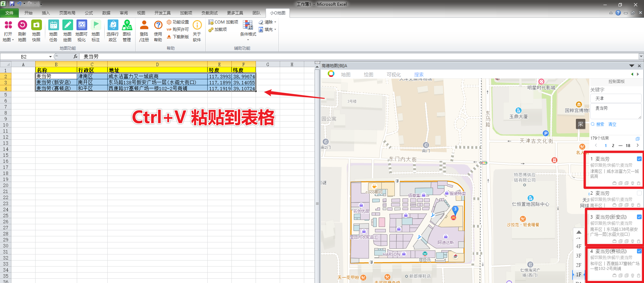Open the 地图任务 map task tool
644x283 pixels.
(53, 31)
